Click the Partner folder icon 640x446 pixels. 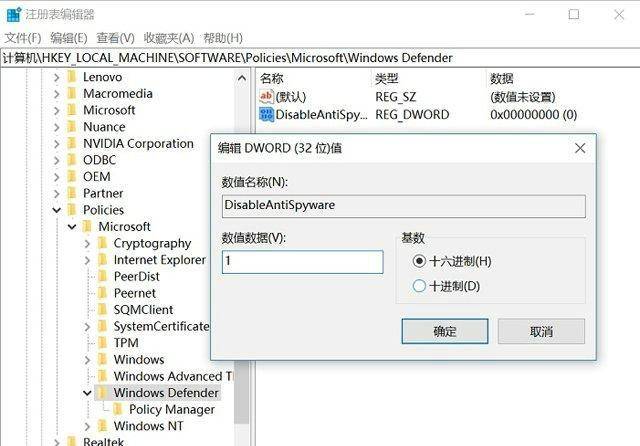72,193
